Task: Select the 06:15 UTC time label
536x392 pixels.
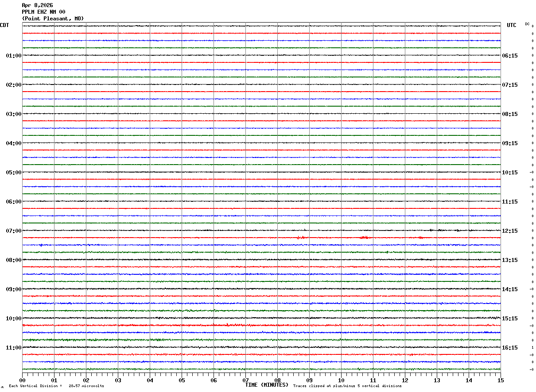Action: pos(509,56)
